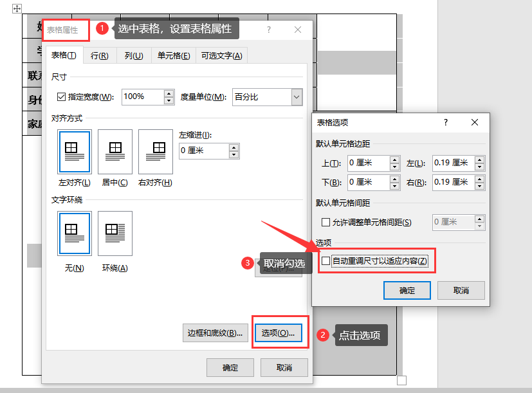This screenshot has height=393, width=532.
Task: Close the 表格属性 dialog
Action: pyautogui.click(x=298, y=30)
